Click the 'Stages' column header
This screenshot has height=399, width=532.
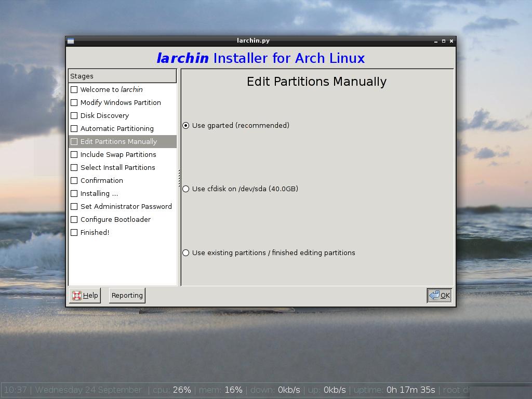tap(123, 76)
